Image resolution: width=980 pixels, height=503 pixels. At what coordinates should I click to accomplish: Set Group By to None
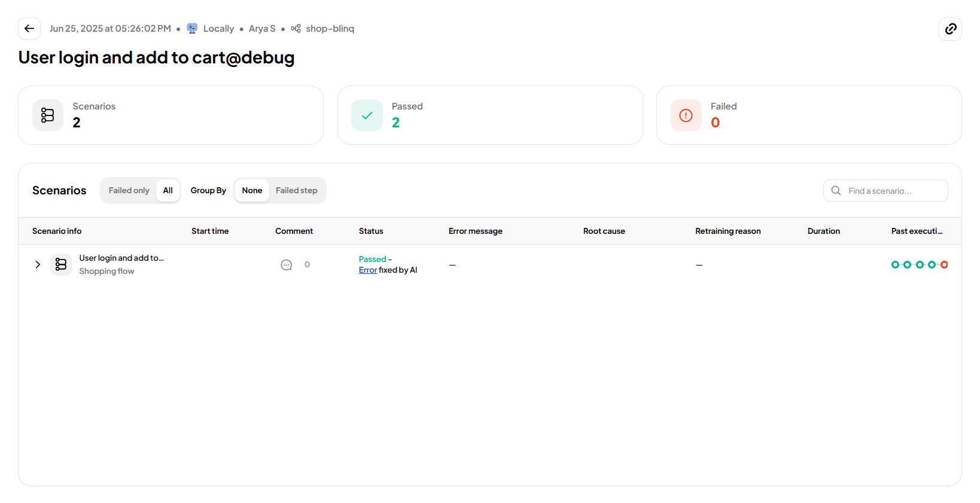click(x=252, y=190)
